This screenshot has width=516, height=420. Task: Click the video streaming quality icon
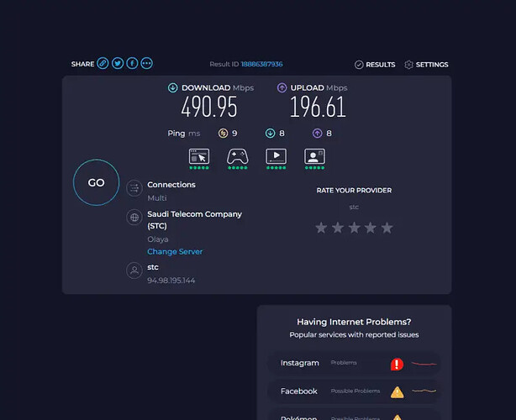(x=276, y=156)
